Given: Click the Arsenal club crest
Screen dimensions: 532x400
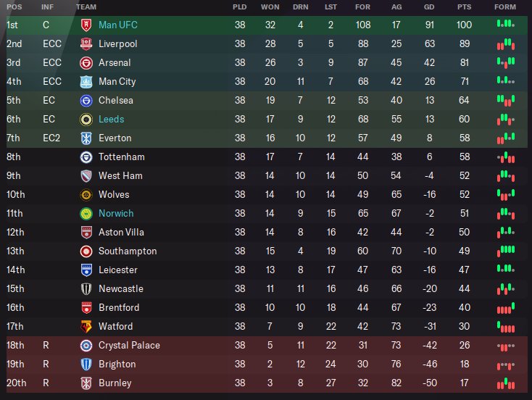Looking at the screenshot, I should click(x=86, y=63).
